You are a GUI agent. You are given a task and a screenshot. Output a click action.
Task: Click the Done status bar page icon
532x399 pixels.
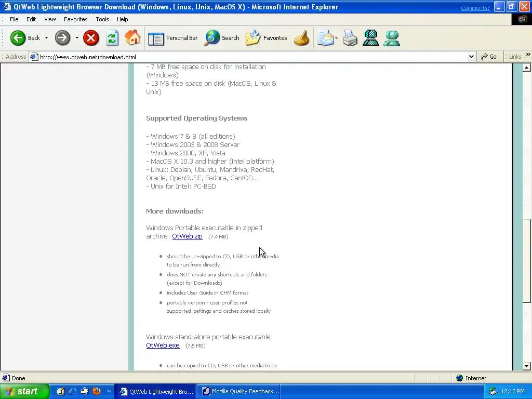tap(6, 378)
